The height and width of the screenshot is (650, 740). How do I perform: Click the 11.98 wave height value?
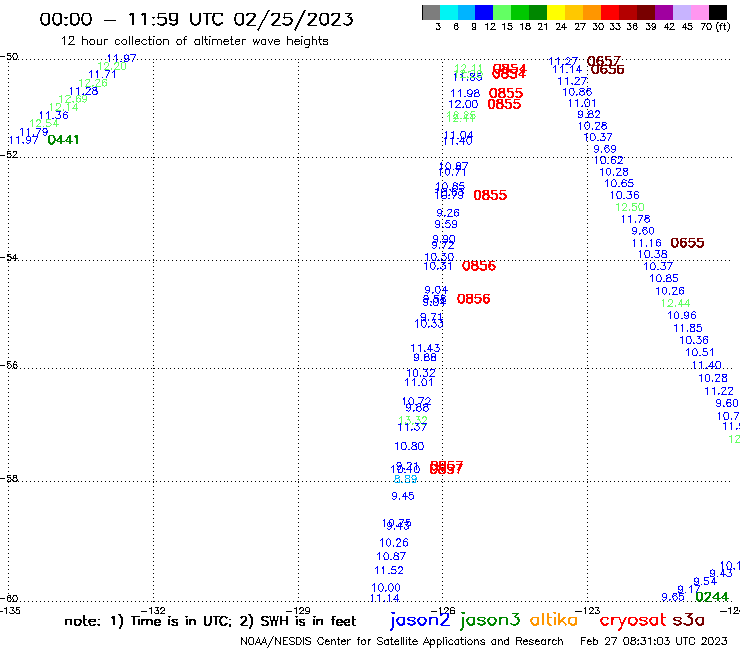[x=465, y=93]
